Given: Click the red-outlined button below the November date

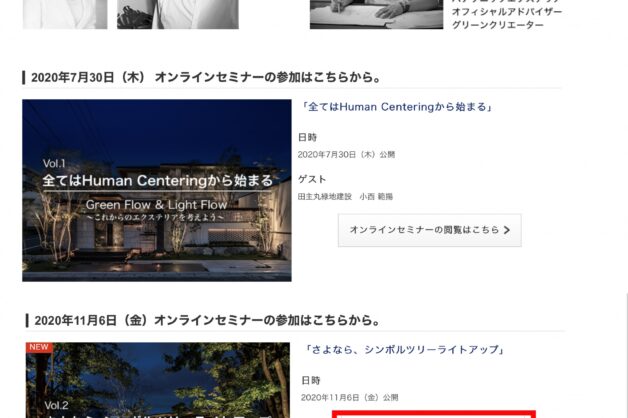Looking at the screenshot, I should pos(433,413).
